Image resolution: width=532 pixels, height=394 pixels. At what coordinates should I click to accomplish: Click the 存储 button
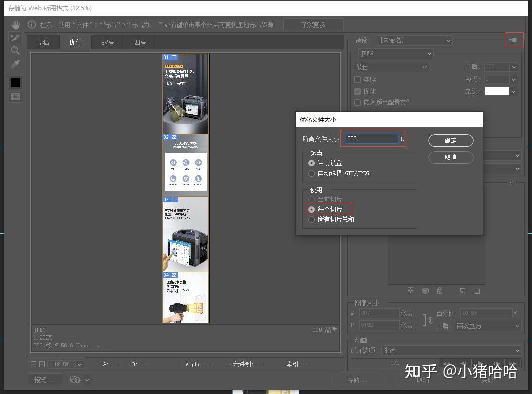358,380
